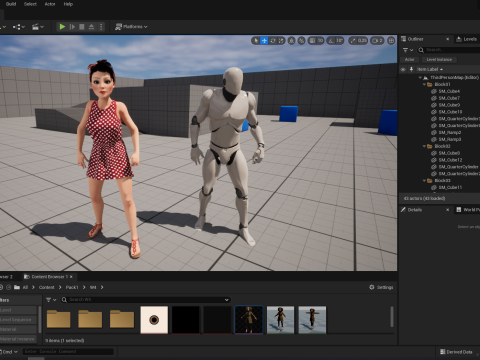Select SM_Cube11 in Outliner

click(450, 187)
